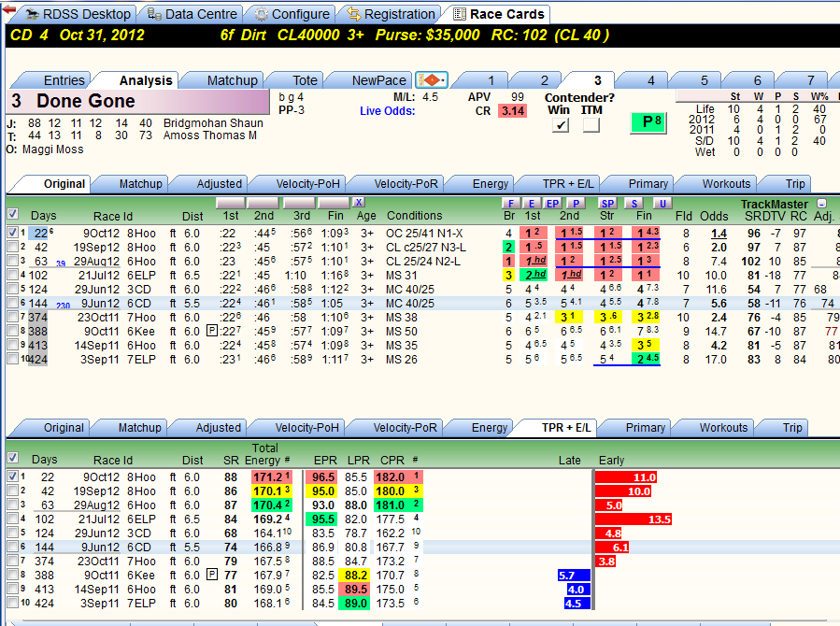Image resolution: width=840 pixels, height=626 pixels.
Task: Click the blank button above the 1st column
Action: [x=231, y=203]
